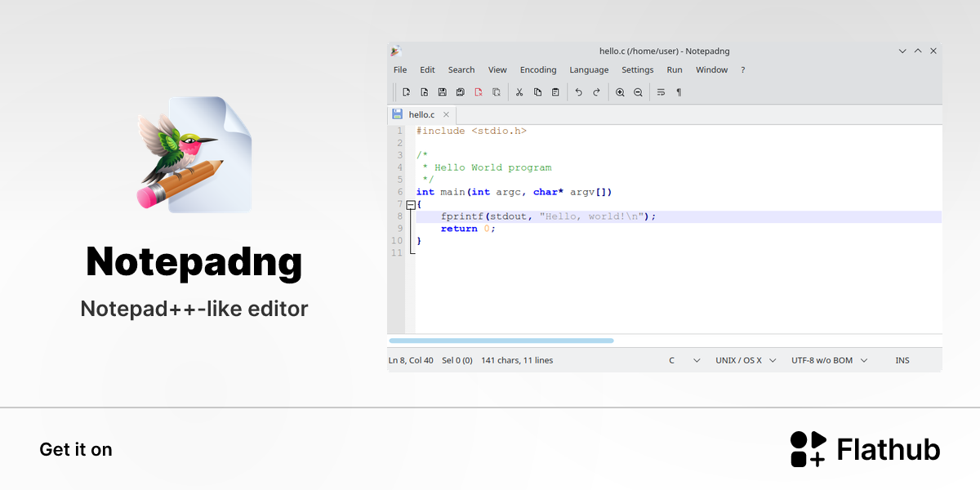
Task: Toggle the INS insert mode indicator
Action: [902, 360]
